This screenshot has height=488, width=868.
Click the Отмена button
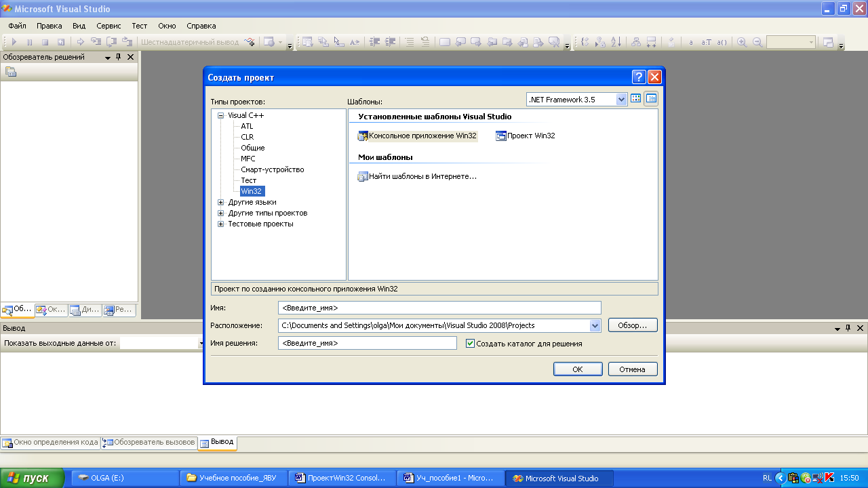click(633, 369)
